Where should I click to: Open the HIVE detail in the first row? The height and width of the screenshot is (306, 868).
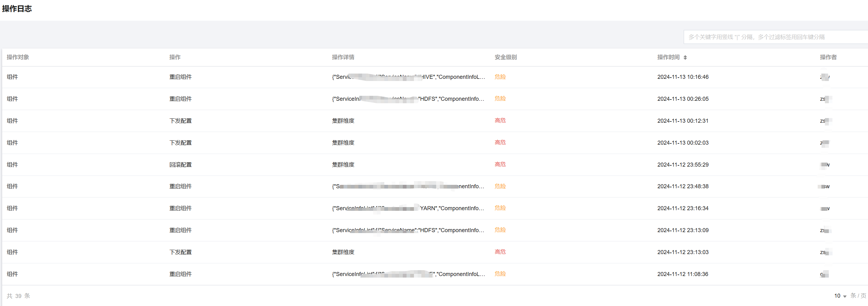click(x=408, y=77)
